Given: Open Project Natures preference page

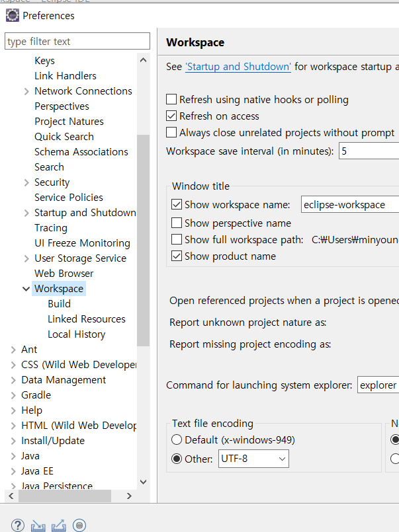Looking at the screenshot, I should [x=69, y=122].
